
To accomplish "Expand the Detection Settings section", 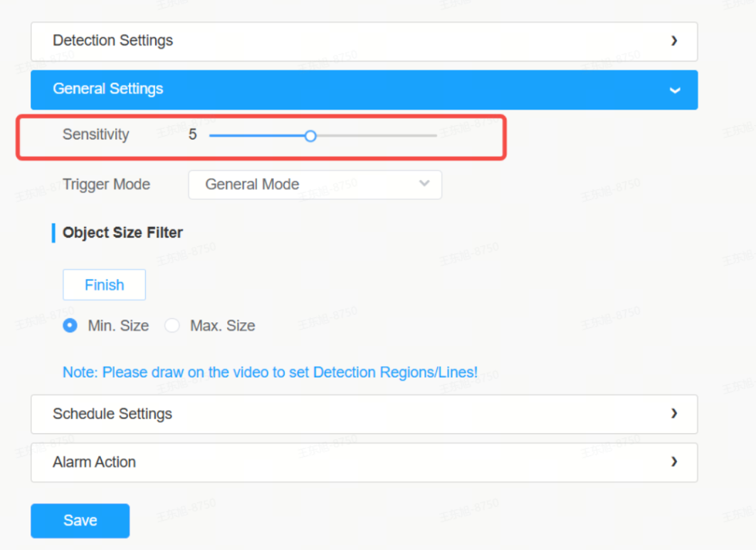I will coord(364,41).
